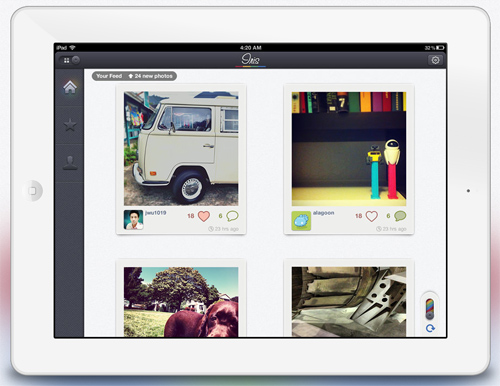Open alagoon's blue fish avatar

(x=301, y=221)
